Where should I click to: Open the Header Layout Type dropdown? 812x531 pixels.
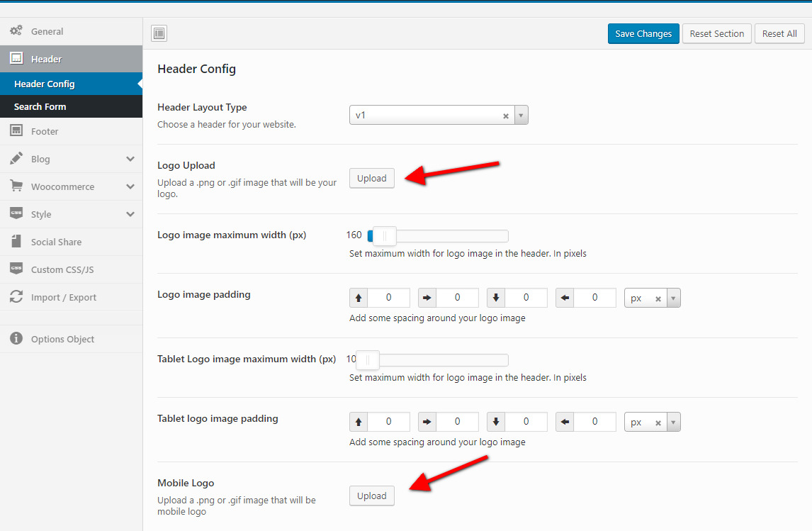point(521,115)
